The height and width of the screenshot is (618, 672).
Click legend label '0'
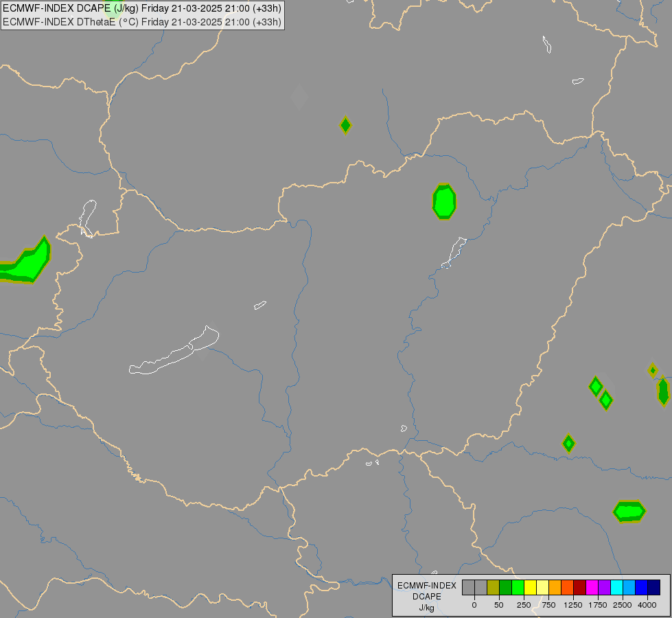[x=474, y=605]
